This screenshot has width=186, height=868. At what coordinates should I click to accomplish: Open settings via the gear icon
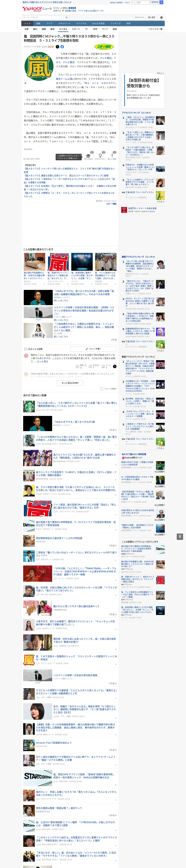pyautogui.click(x=161, y=17)
